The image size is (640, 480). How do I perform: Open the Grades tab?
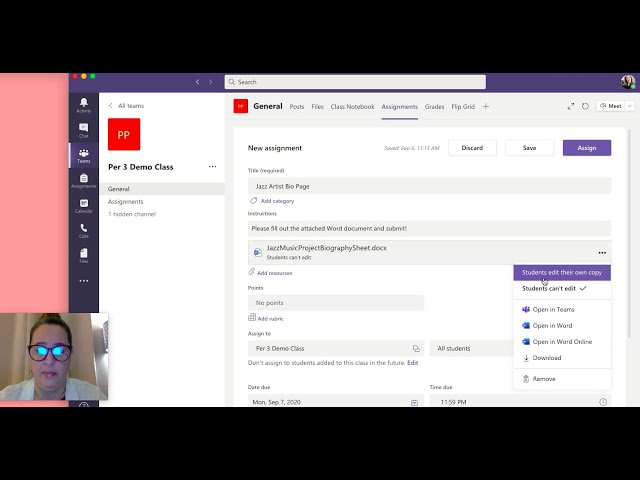click(434, 107)
